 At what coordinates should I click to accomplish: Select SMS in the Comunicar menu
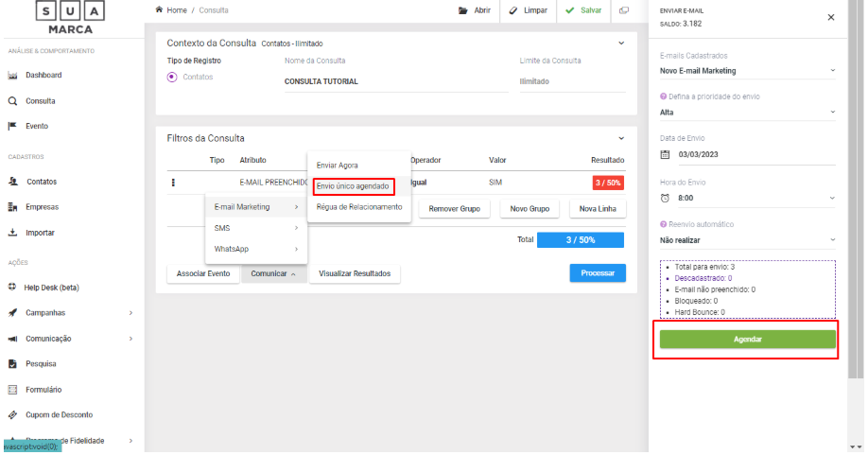click(255, 228)
